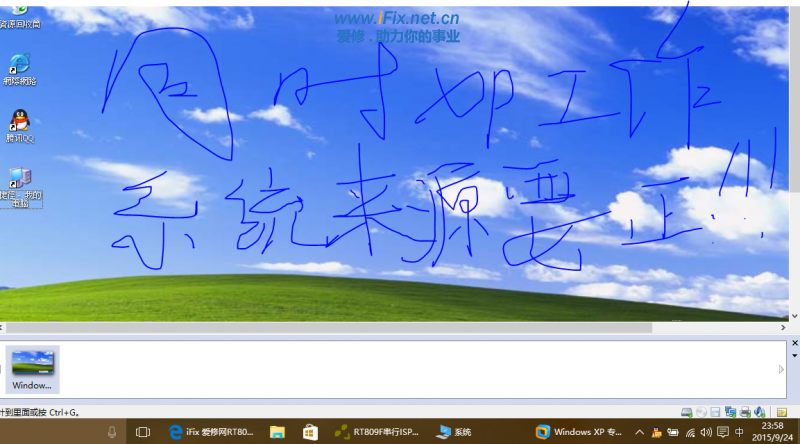Show hidden system tray icons
This screenshot has width=800, height=444.
[639, 432]
